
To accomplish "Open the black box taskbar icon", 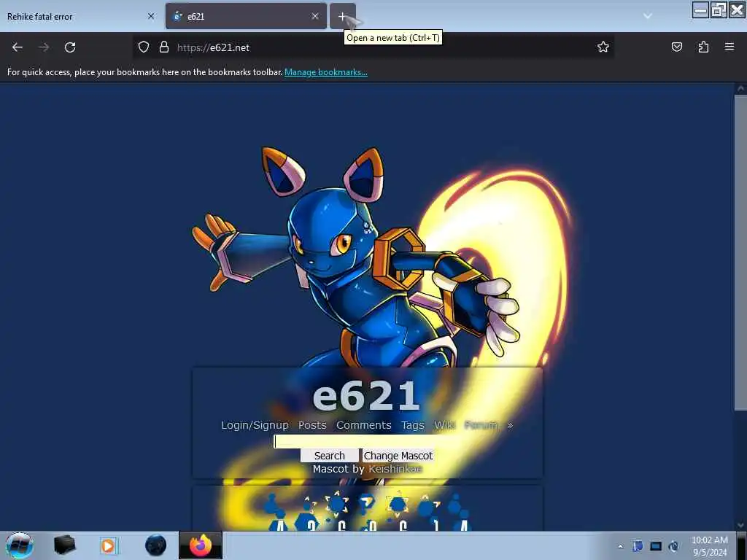I will (64, 545).
